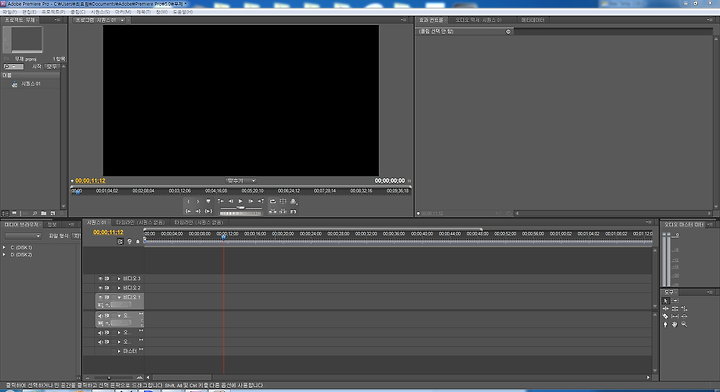Screen dimensions: 720x392
Task: Mute the Audio 3 track speaker
Action: point(100,342)
